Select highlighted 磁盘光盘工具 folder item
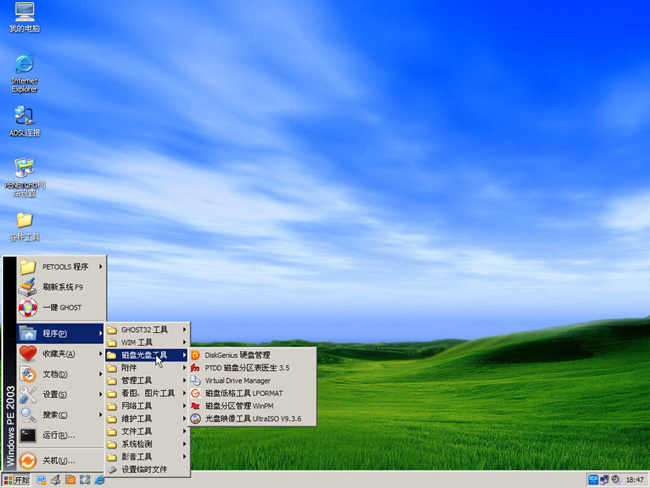The width and height of the screenshot is (650, 488). 147,355
